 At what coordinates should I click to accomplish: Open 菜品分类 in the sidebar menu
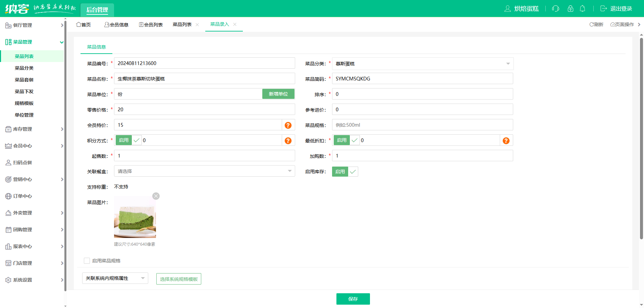click(x=24, y=68)
